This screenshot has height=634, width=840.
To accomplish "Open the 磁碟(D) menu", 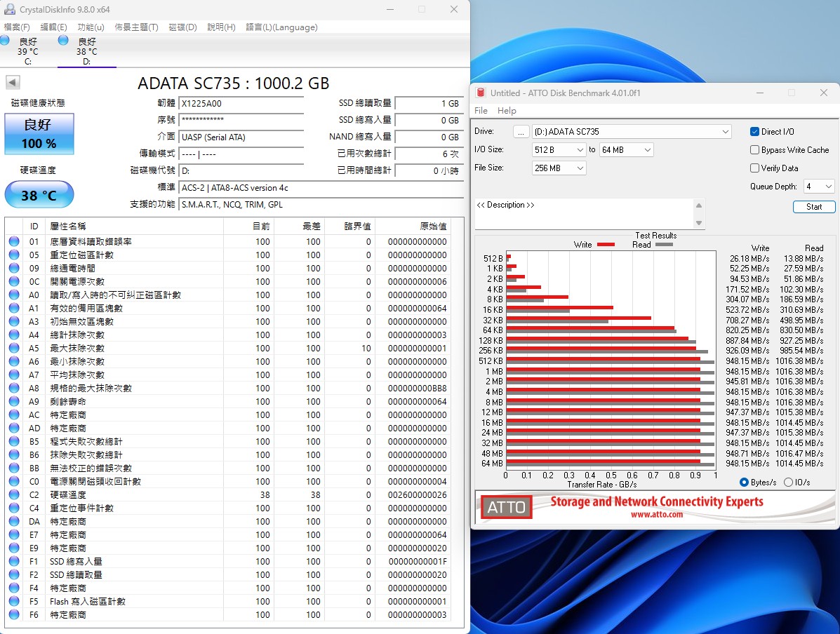I will [182, 27].
